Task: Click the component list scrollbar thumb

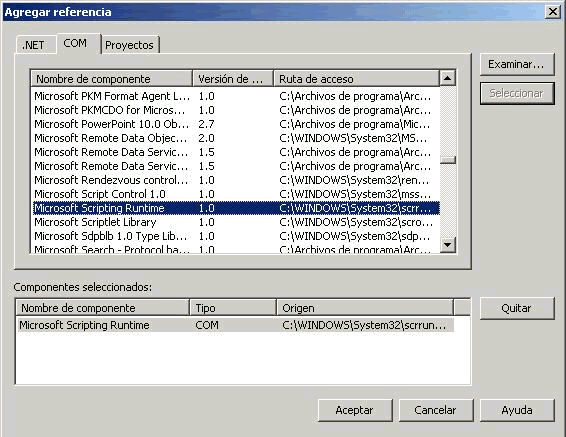Action: (448, 159)
